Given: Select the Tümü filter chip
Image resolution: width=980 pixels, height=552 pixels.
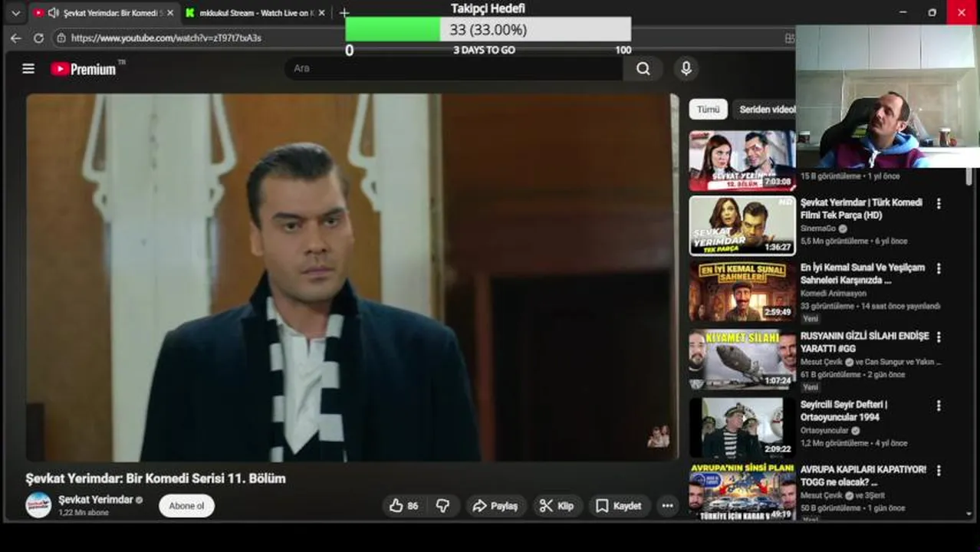Looking at the screenshot, I should point(708,110).
